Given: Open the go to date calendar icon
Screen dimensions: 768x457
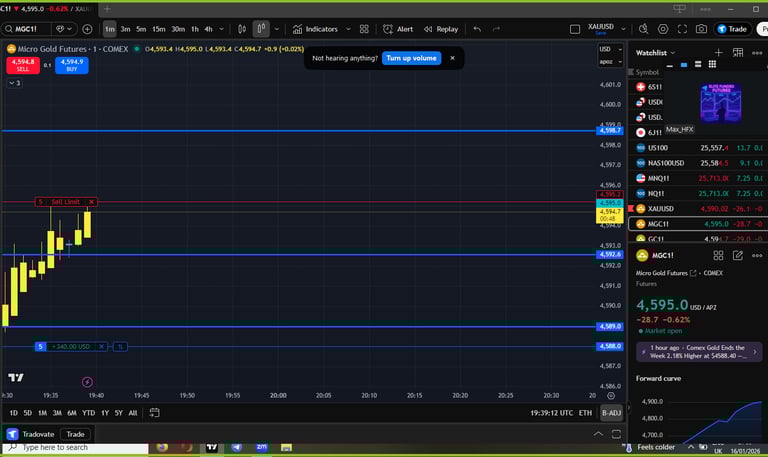Looking at the screenshot, I should pyautogui.click(x=154, y=412).
